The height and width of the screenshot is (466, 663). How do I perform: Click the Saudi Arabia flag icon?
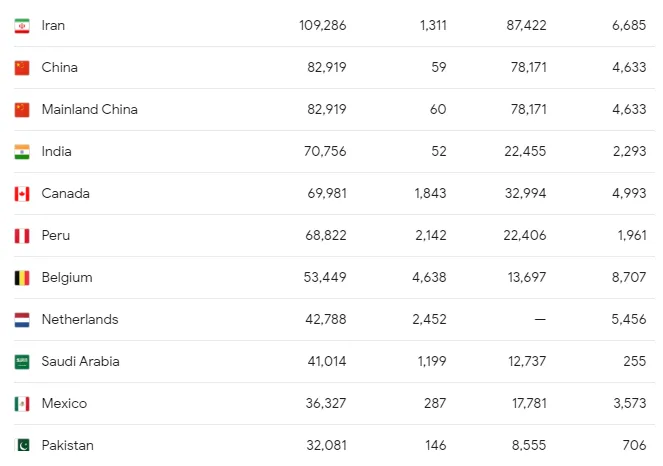[x=22, y=362]
